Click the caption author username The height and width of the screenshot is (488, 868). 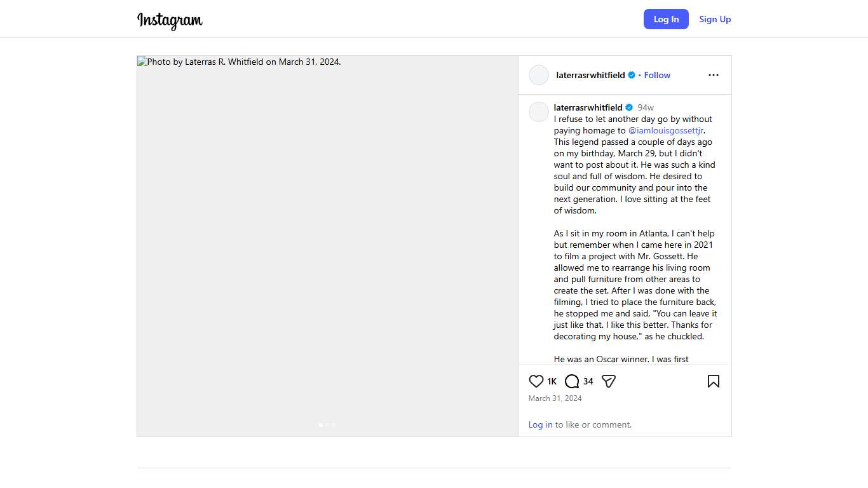coord(588,107)
